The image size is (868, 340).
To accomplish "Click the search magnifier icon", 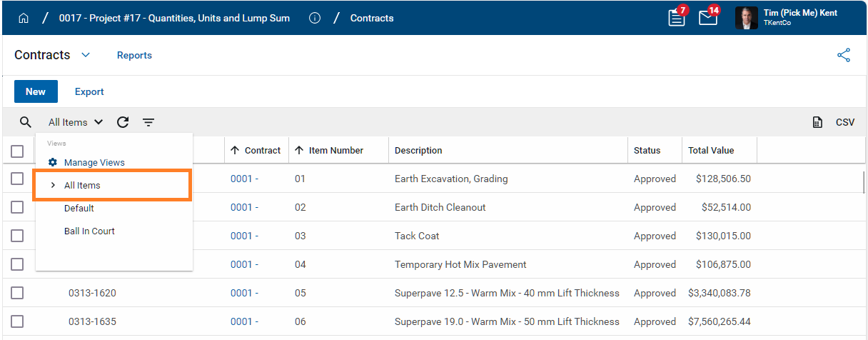I will [x=26, y=122].
